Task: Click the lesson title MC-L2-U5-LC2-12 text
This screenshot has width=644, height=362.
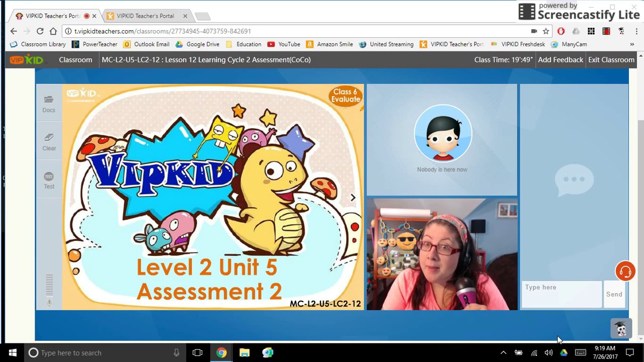Action: 206,59
